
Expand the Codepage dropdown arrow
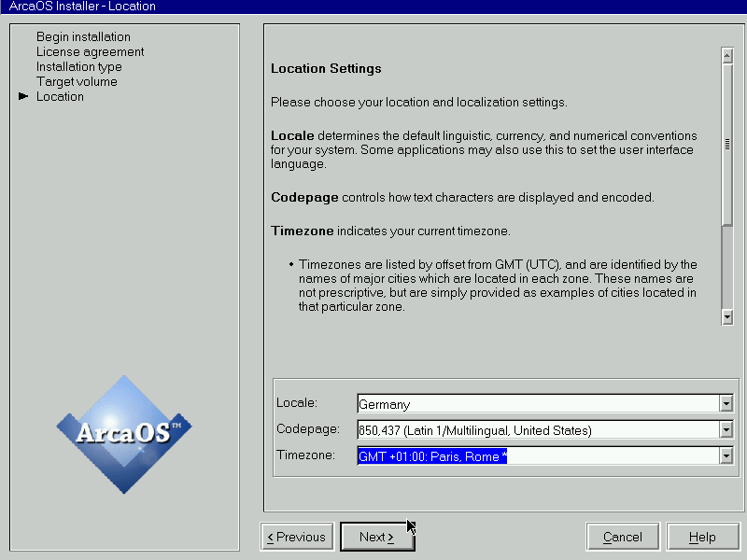coord(726,430)
